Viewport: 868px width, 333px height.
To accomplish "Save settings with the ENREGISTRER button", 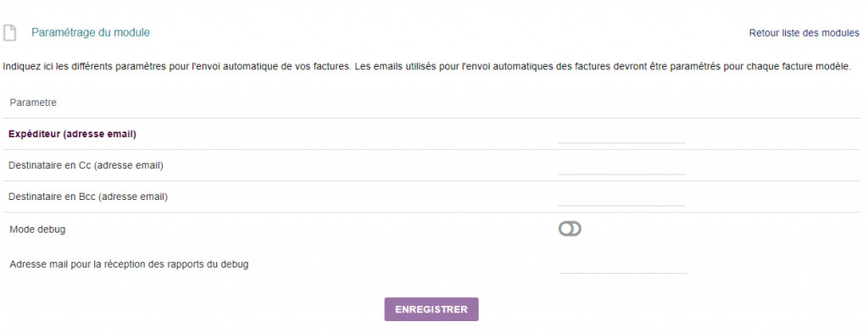I will (x=431, y=309).
